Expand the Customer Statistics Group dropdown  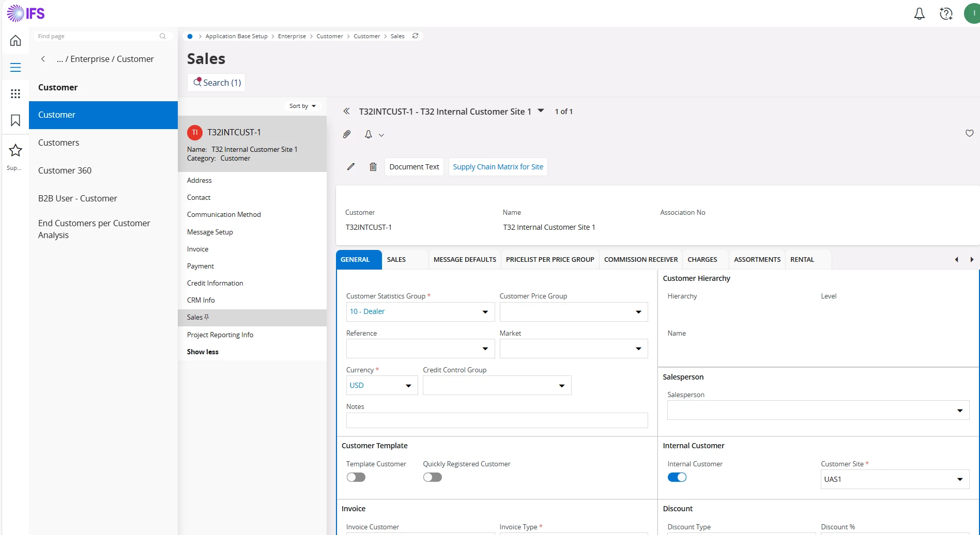pos(485,312)
